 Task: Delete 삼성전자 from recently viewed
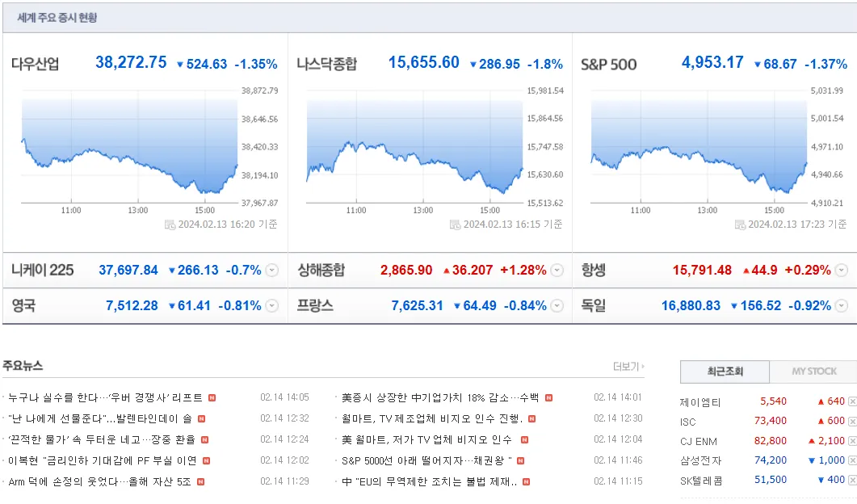(x=852, y=461)
